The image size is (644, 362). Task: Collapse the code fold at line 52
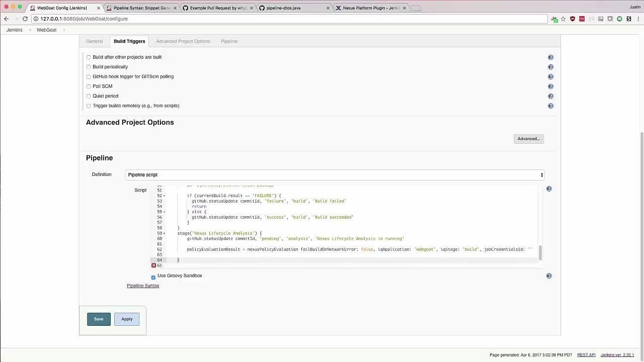point(165,196)
